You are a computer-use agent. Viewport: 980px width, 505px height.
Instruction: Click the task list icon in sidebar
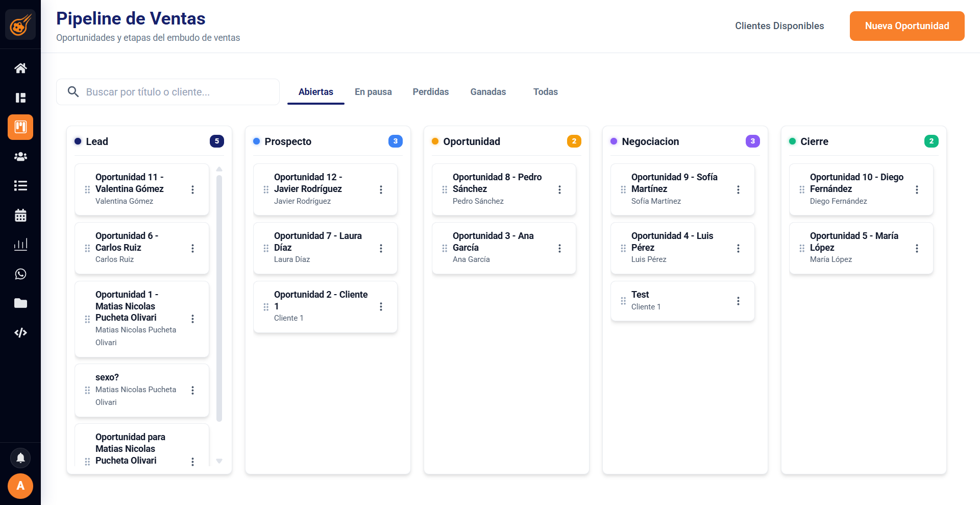click(x=20, y=185)
